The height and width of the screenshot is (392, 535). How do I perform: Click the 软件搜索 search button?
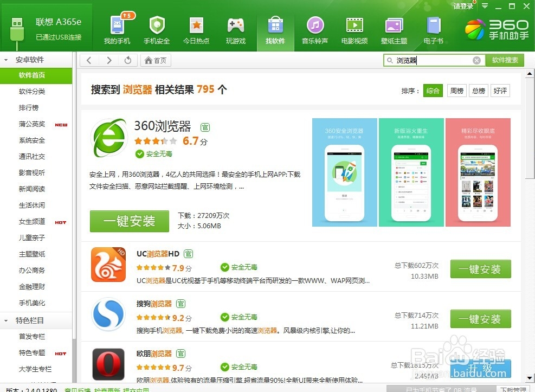pyautogui.click(x=505, y=60)
